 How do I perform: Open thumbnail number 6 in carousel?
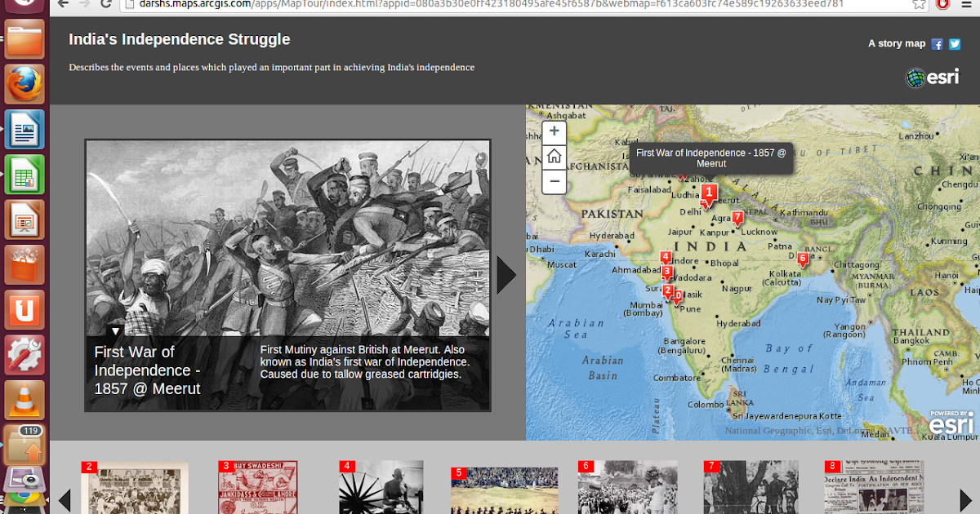(x=627, y=487)
